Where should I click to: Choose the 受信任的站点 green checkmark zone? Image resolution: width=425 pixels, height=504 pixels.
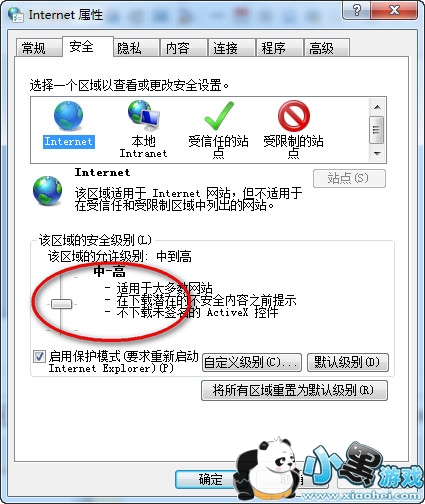[219, 116]
